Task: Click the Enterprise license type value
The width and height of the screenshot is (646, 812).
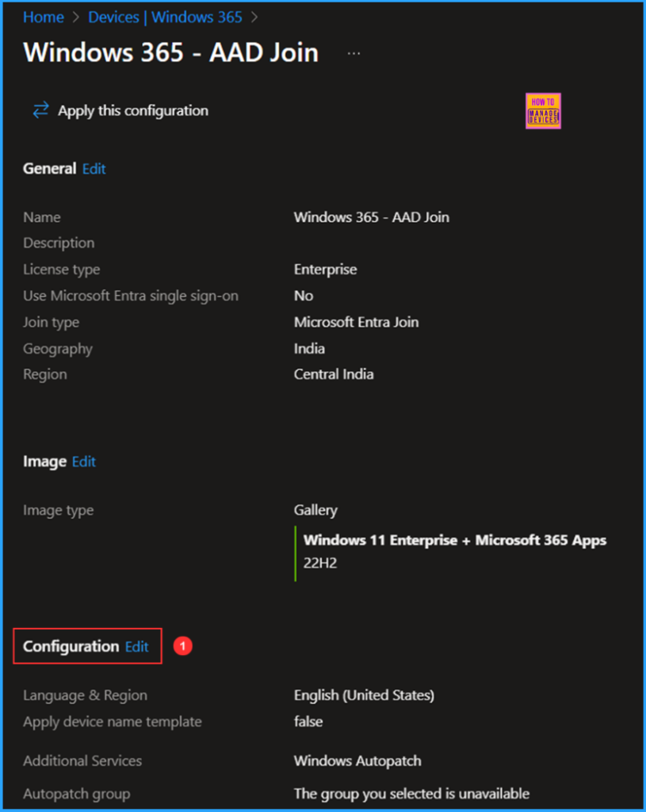Action: click(325, 270)
